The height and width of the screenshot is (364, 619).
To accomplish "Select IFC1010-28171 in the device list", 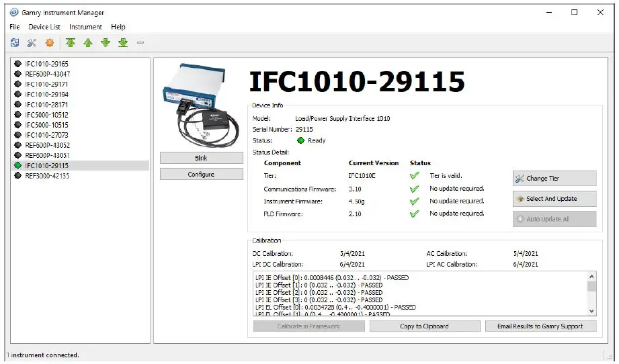I will pos(81,105).
